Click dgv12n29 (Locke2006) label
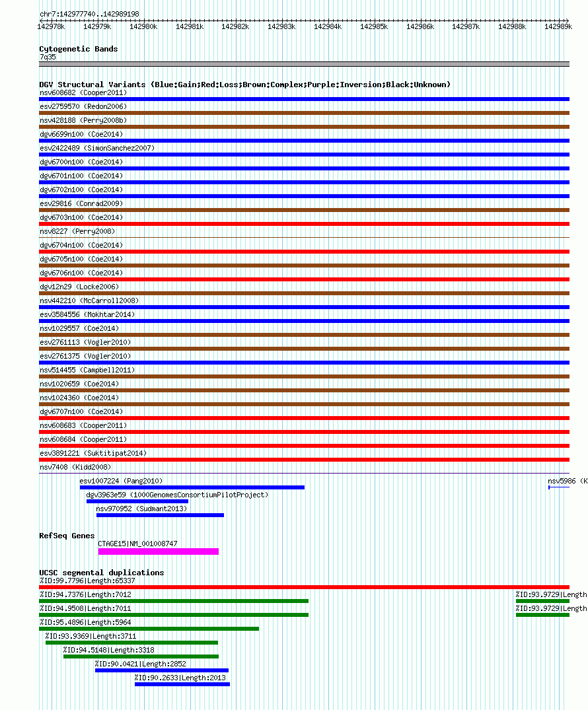The height and width of the screenshot is (710, 588). (79, 287)
